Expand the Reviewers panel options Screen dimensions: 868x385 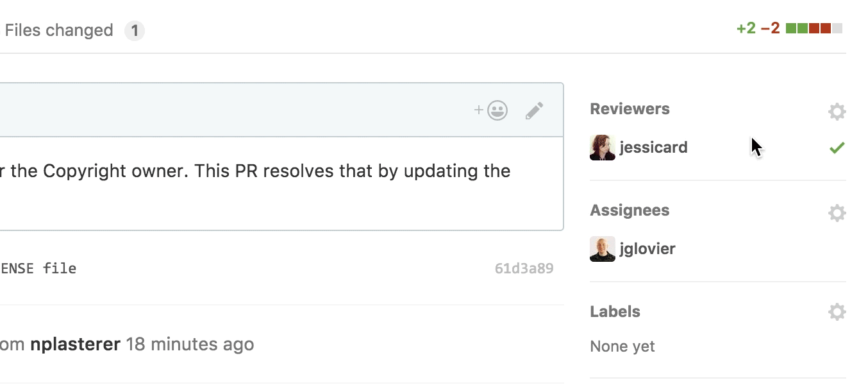pyautogui.click(x=837, y=111)
